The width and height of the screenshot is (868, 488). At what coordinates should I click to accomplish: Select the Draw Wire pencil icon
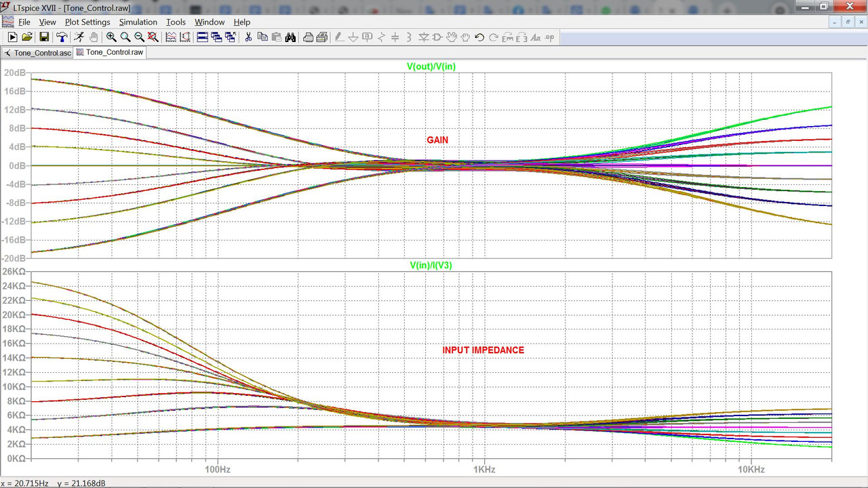339,37
